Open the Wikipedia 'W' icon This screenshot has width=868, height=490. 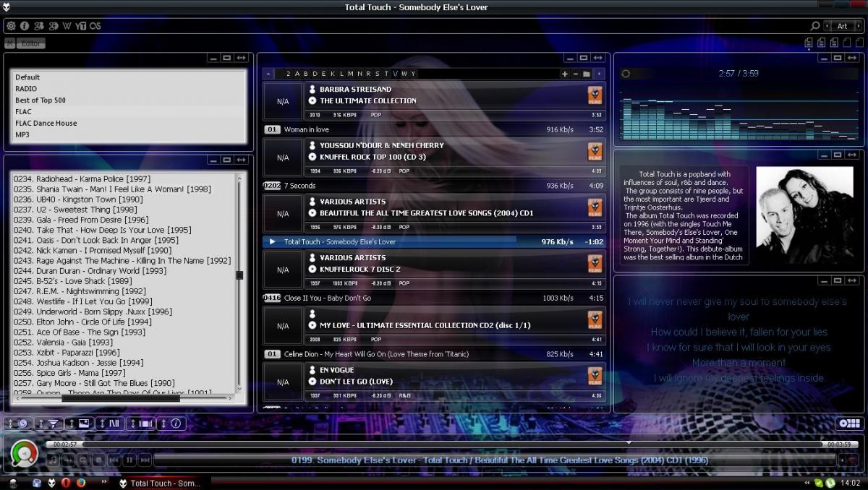coord(67,26)
